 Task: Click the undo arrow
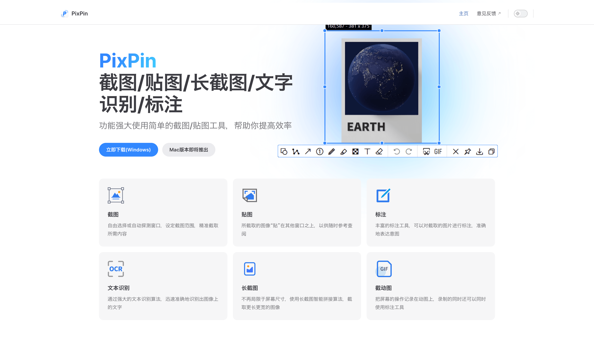[x=397, y=152]
